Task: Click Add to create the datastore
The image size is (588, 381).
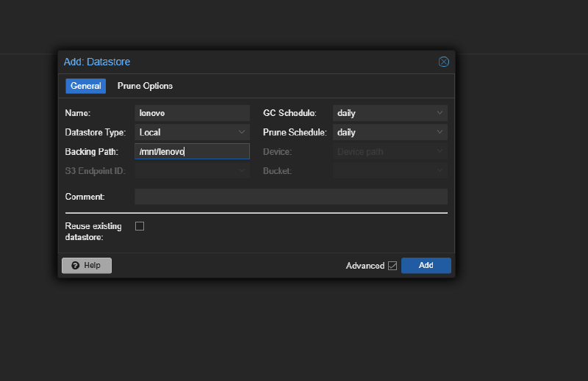Action: [x=426, y=266]
